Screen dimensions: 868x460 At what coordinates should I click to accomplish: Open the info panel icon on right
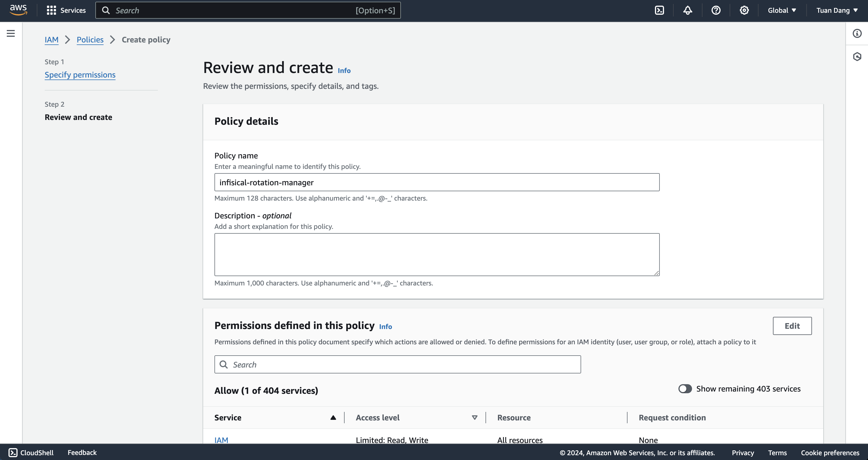pos(857,33)
